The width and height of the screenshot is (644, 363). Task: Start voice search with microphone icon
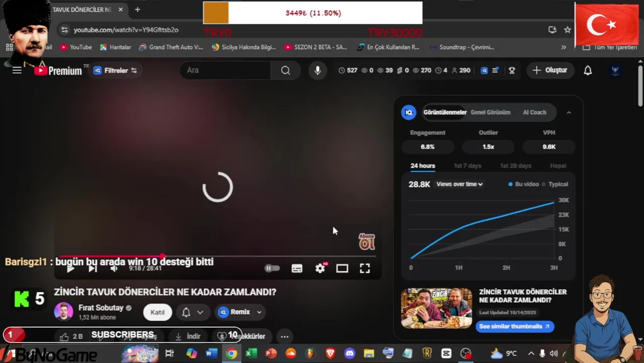[317, 71]
